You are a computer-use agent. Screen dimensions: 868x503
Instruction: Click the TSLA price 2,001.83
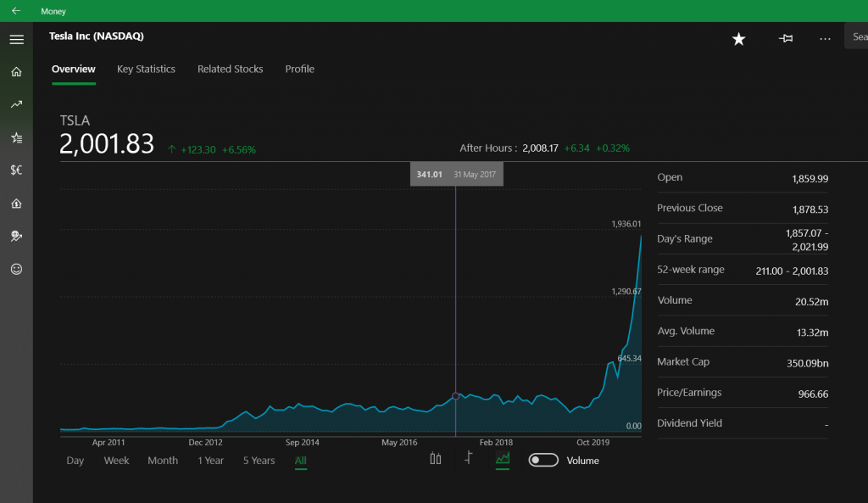[107, 144]
